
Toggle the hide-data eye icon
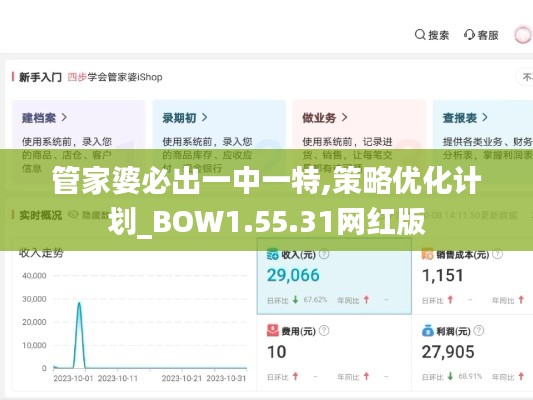point(73,214)
